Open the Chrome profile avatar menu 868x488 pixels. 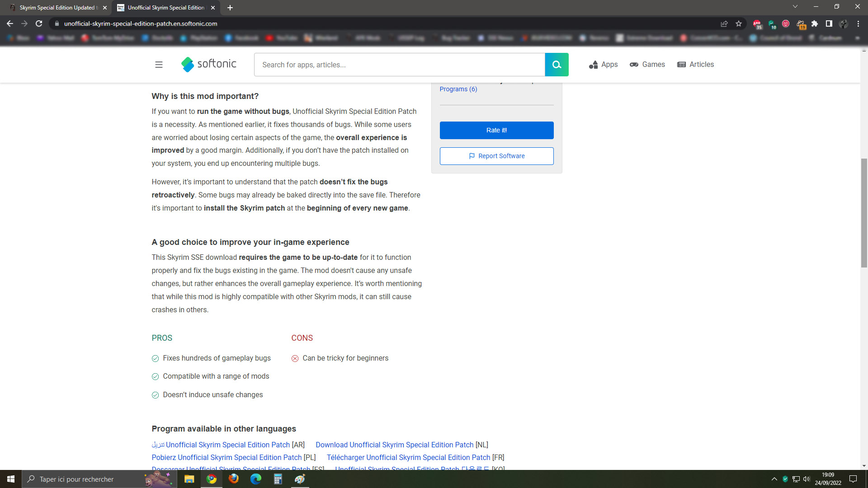(844, 23)
